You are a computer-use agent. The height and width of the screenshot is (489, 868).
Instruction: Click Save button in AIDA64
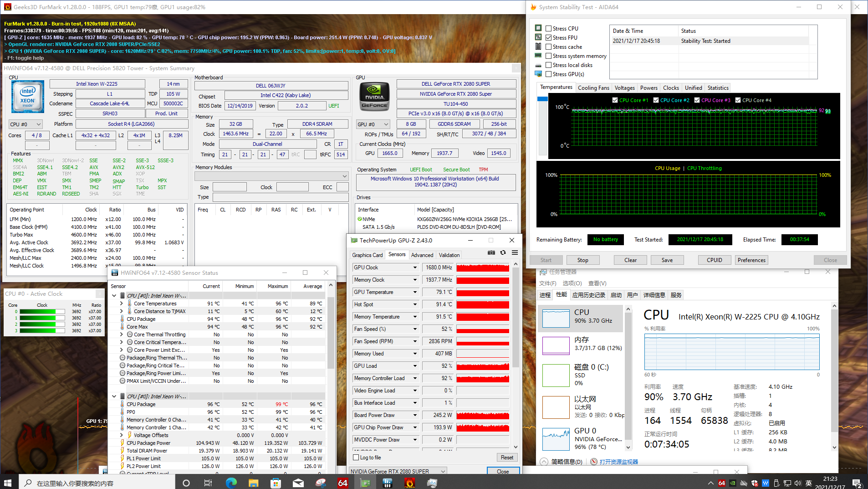[x=667, y=260]
